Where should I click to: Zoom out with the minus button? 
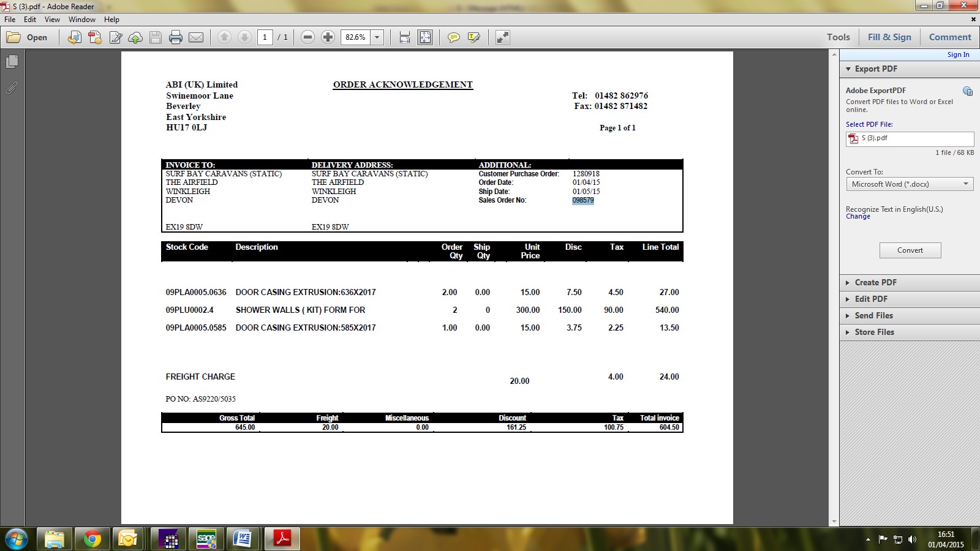coord(308,37)
